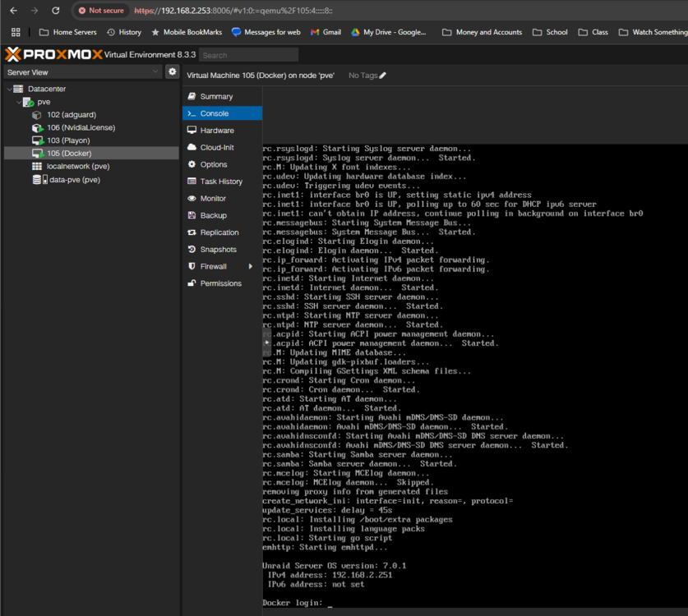Click the Proxmox logo
This screenshot has width=688, height=616.
[54, 55]
